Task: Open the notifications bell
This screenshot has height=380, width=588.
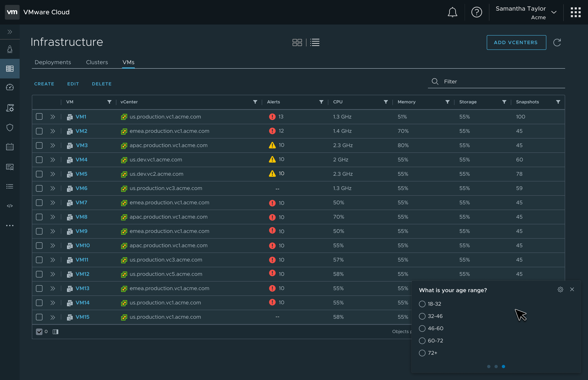Action: [x=452, y=12]
